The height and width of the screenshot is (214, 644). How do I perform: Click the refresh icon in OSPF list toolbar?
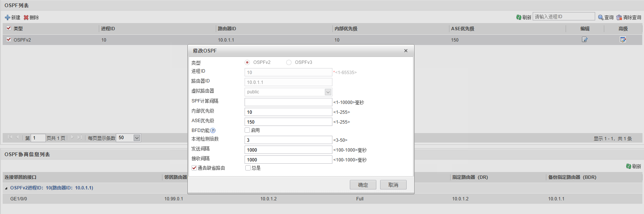tap(519, 17)
